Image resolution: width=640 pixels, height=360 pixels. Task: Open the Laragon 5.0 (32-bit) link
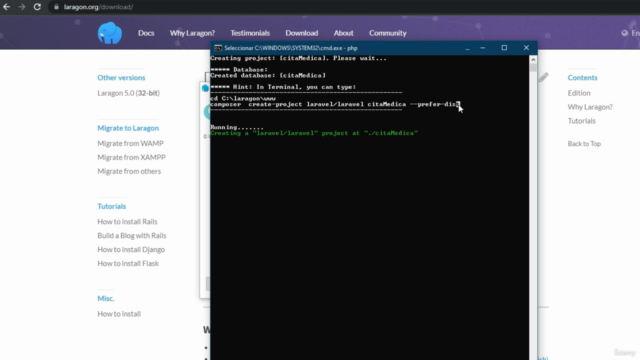129,93
